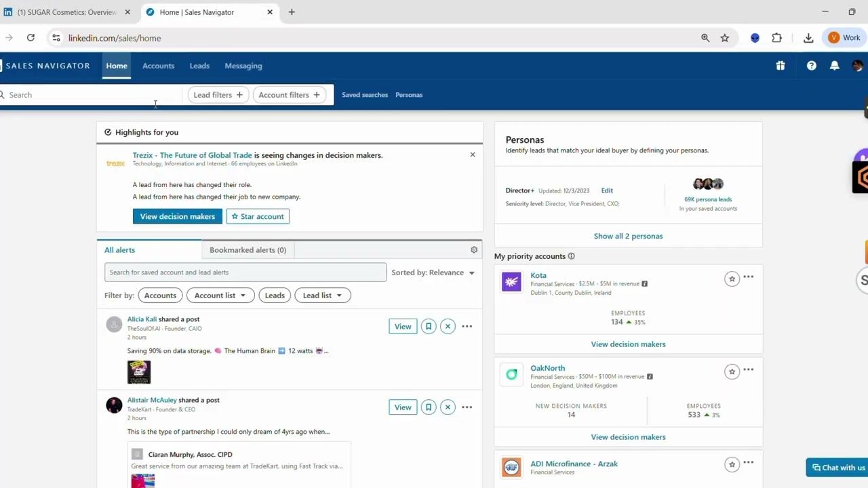Switch to Bookmarked alerts tab
The image size is (868, 488).
(248, 249)
